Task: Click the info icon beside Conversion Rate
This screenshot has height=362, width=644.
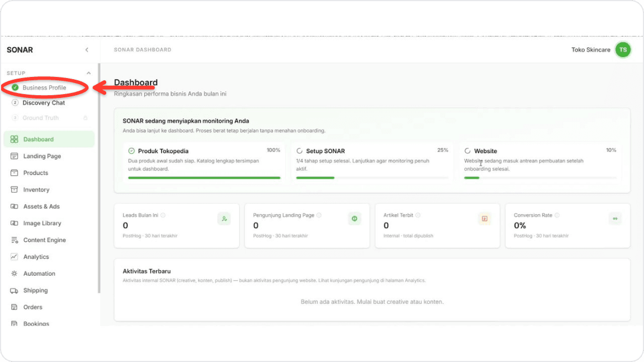Action: click(x=557, y=215)
